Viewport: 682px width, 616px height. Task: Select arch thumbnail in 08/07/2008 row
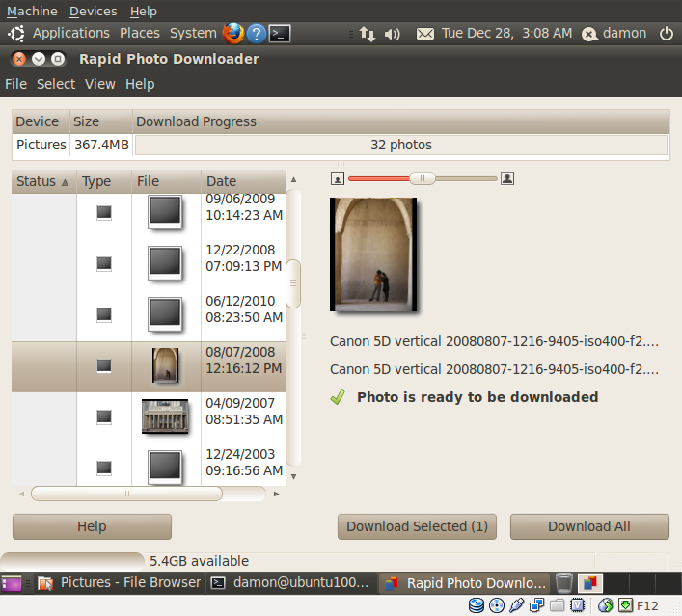pos(165,365)
